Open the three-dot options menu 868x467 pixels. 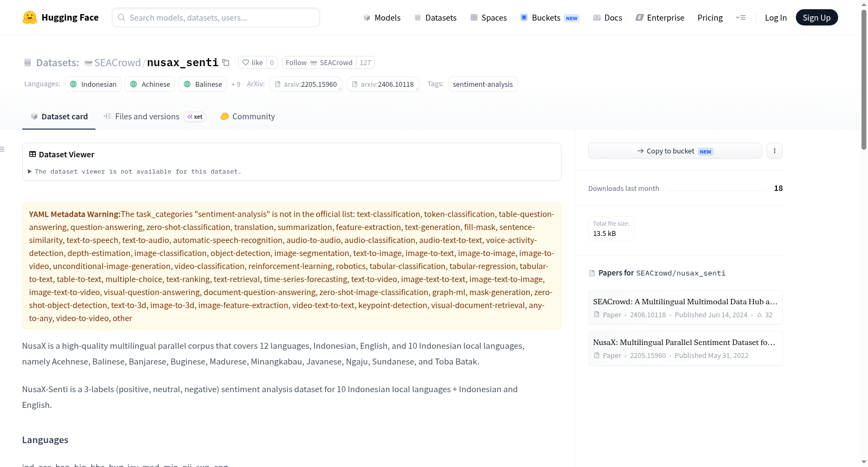(774, 151)
